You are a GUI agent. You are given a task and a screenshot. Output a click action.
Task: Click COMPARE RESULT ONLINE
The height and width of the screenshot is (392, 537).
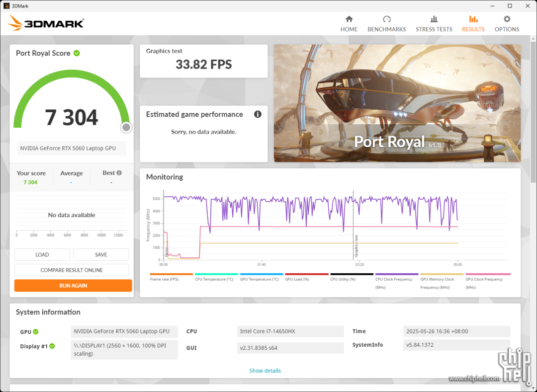coord(72,270)
